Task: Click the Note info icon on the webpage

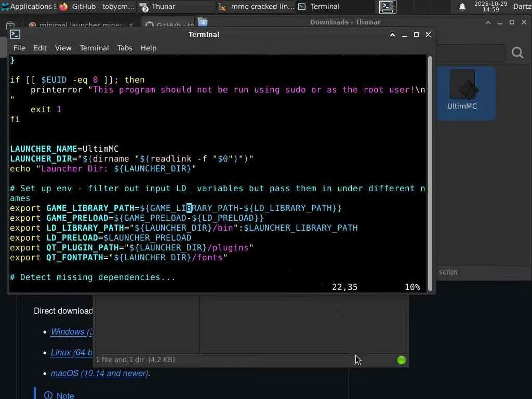Action: click(x=48, y=395)
